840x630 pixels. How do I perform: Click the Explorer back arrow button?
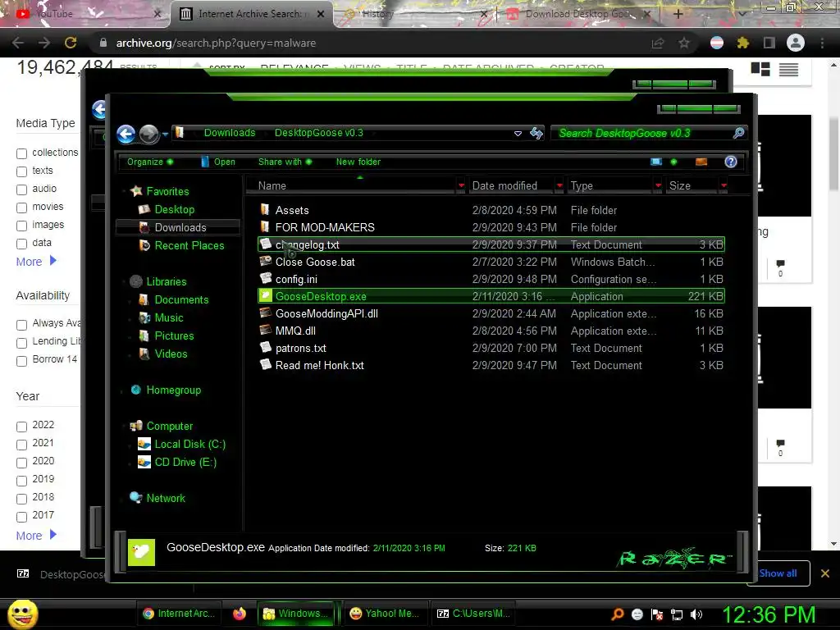point(126,134)
